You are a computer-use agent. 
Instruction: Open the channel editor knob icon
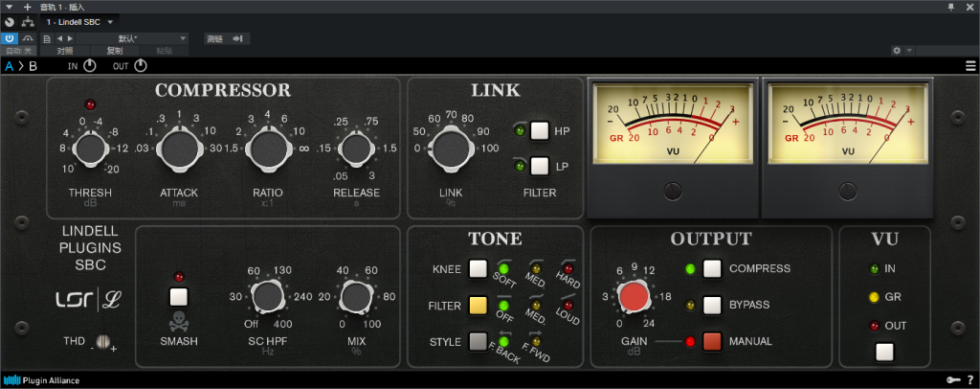(10, 22)
